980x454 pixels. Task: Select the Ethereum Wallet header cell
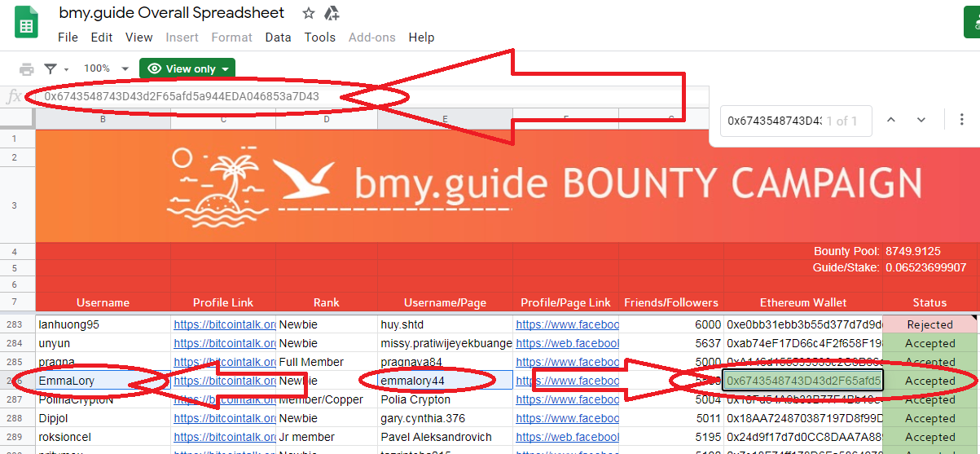coord(803,302)
